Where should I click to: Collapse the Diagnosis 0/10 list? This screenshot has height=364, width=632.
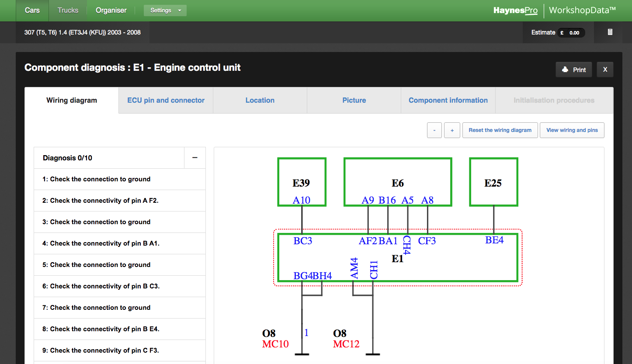(x=195, y=158)
